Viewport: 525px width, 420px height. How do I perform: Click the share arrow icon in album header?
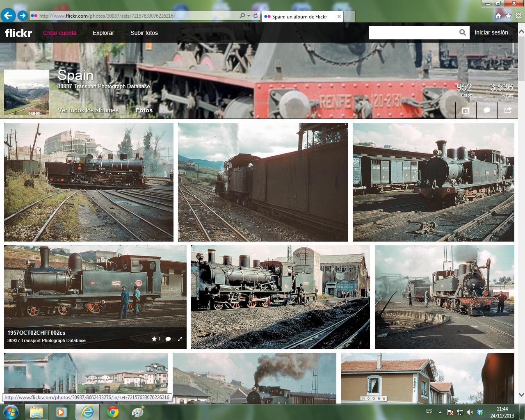[x=508, y=110]
